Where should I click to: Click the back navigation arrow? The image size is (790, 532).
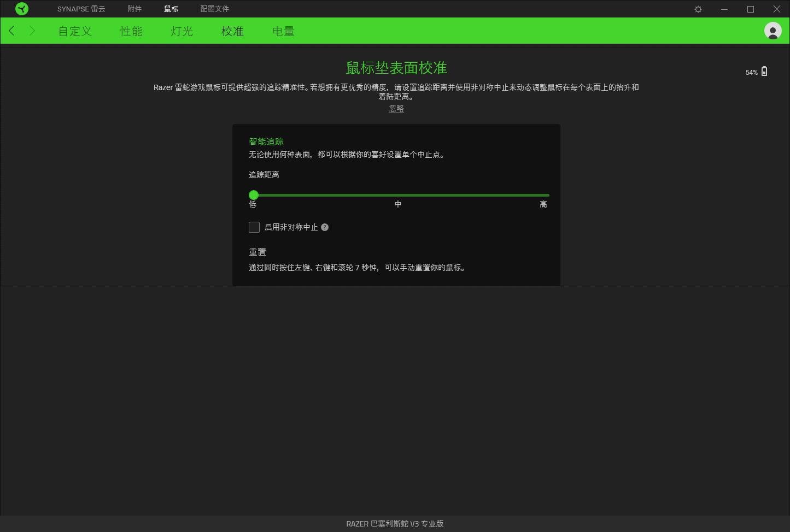click(11, 31)
